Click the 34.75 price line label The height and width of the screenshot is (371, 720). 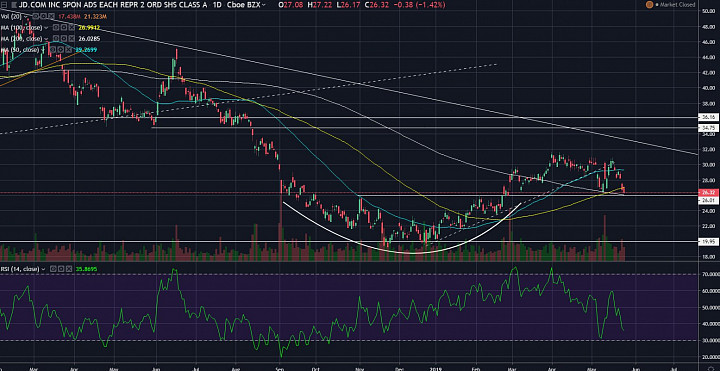pos(708,127)
